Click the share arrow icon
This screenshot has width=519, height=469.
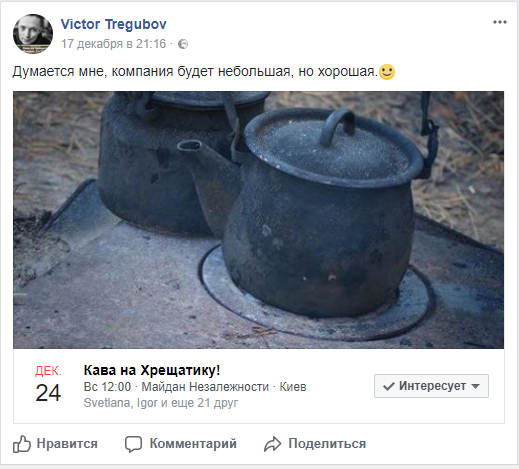tap(273, 444)
